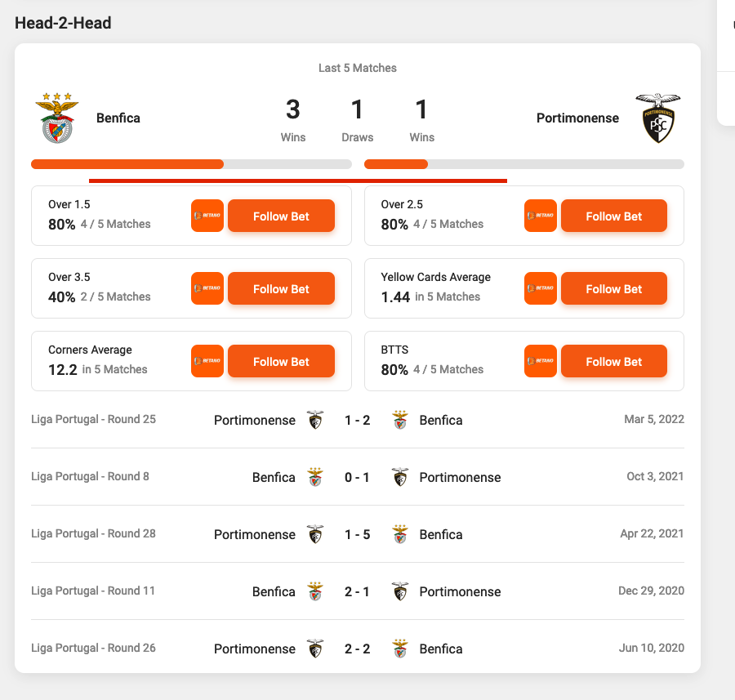The image size is (735, 700).
Task: Click the Benfica badge in Round 28 row
Action: [x=399, y=534]
